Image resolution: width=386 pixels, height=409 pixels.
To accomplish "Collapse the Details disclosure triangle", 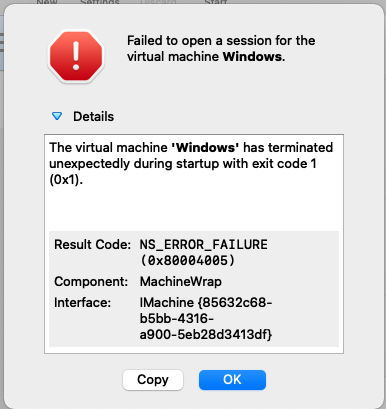I will (x=57, y=116).
